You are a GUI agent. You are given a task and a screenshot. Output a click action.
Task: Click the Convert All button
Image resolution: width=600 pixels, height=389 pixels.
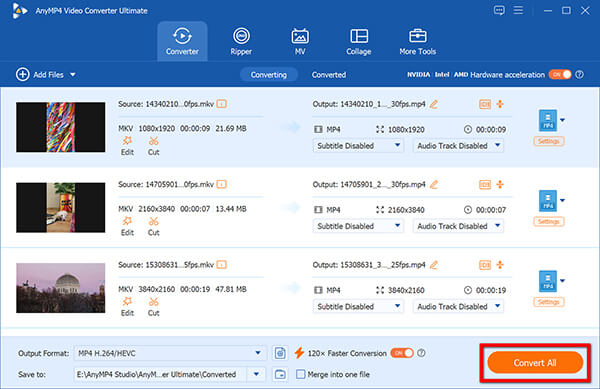[x=535, y=363]
